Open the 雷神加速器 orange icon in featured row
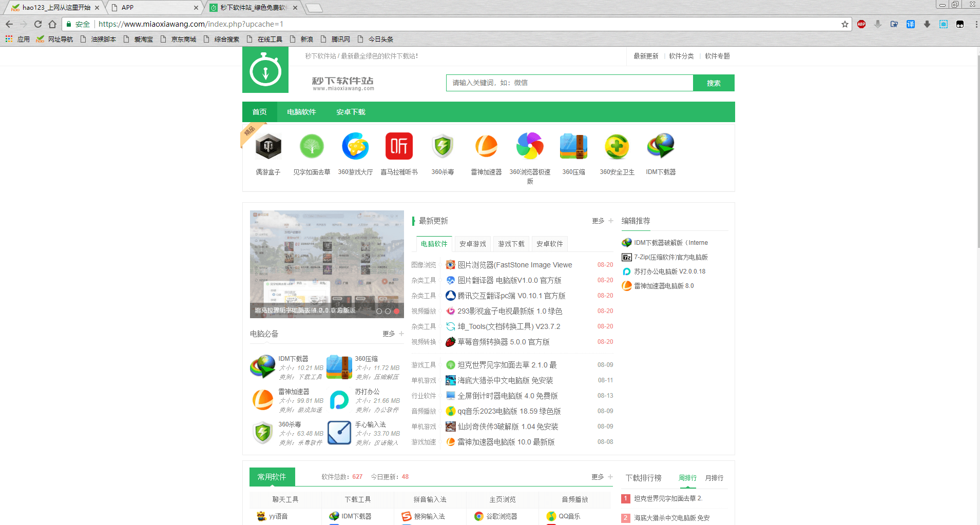The height and width of the screenshot is (525, 980). pyautogui.click(x=486, y=147)
